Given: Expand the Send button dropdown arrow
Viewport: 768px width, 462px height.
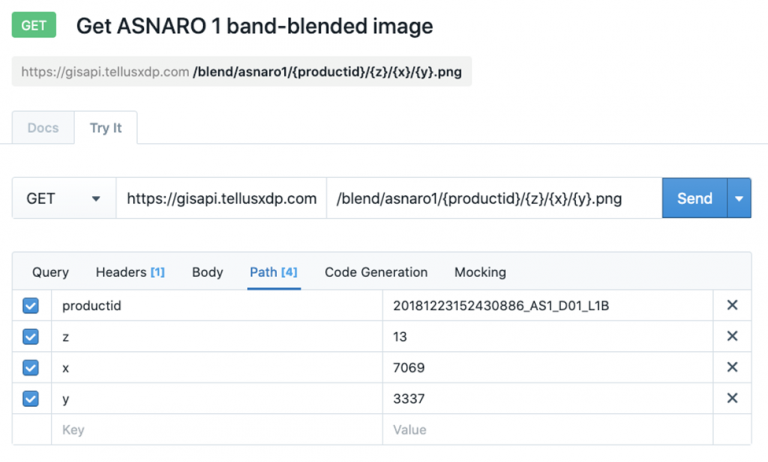Looking at the screenshot, I should click(x=739, y=198).
